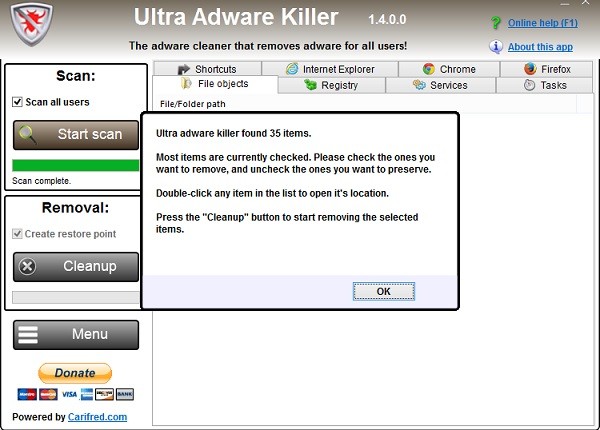600x430 pixels.
Task: Select the Registry tab
Action: [332, 85]
